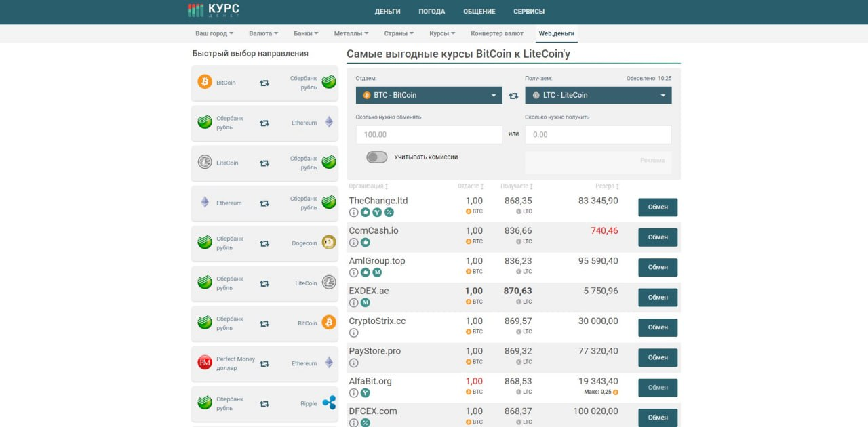Viewport: 868px width, 427px height.
Task: Sort table by Резерв column
Action: pos(607,186)
